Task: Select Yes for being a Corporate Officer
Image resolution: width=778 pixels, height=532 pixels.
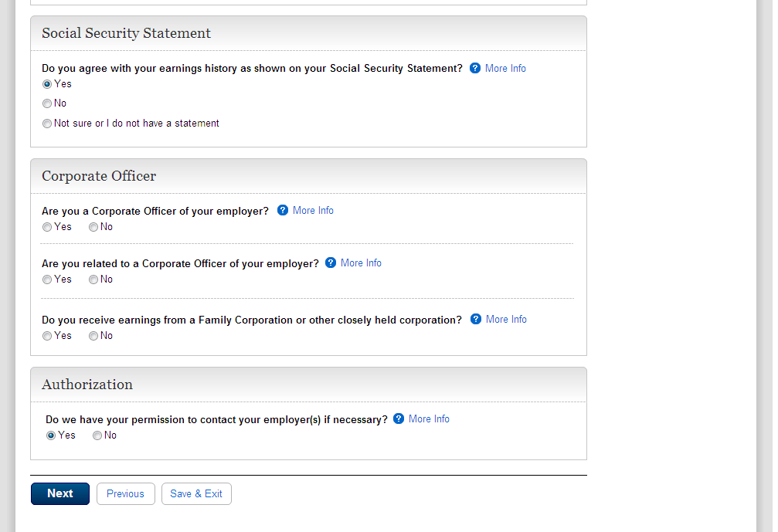Action: (47, 227)
